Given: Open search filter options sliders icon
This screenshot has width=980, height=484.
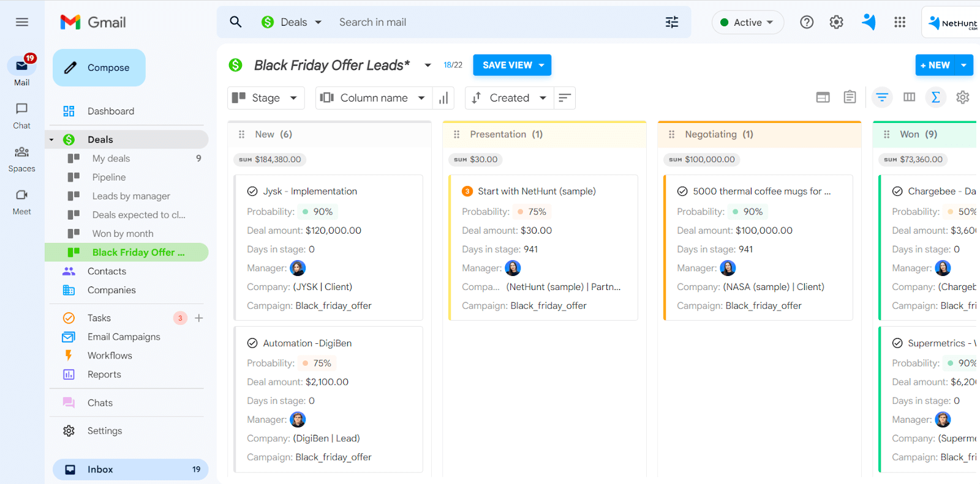Looking at the screenshot, I should click(x=672, y=22).
